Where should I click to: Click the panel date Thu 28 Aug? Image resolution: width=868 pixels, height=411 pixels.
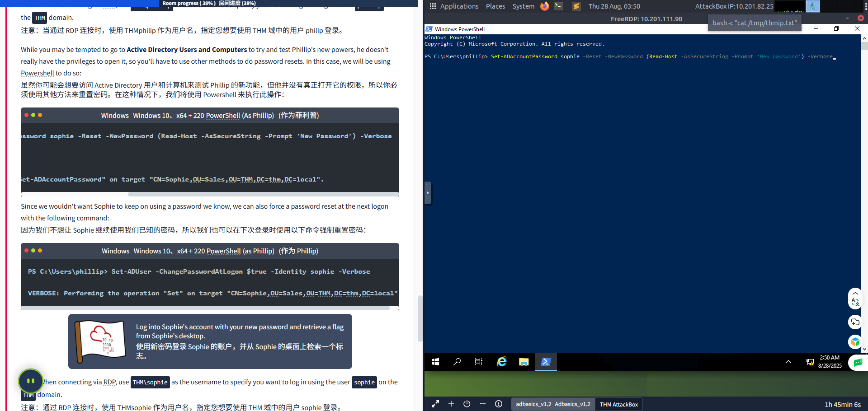(614, 6)
